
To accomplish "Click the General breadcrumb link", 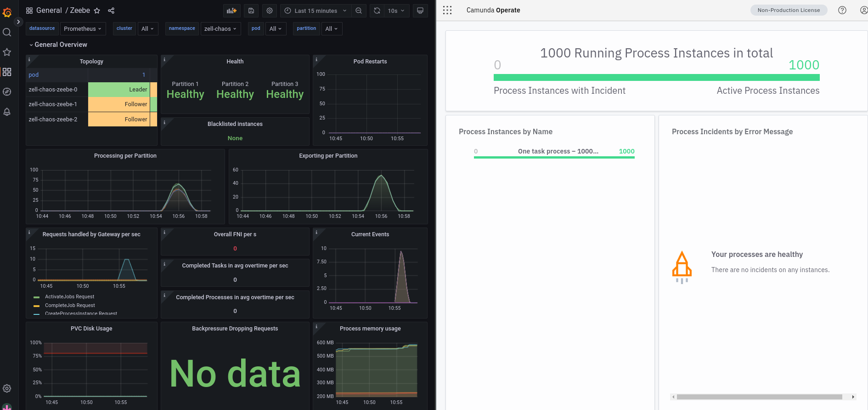I will (49, 11).
